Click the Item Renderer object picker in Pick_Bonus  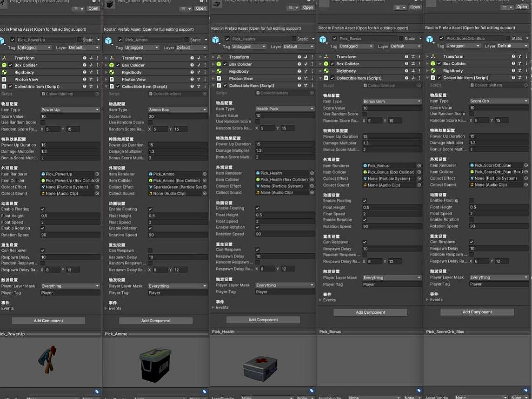click(419, 166)
